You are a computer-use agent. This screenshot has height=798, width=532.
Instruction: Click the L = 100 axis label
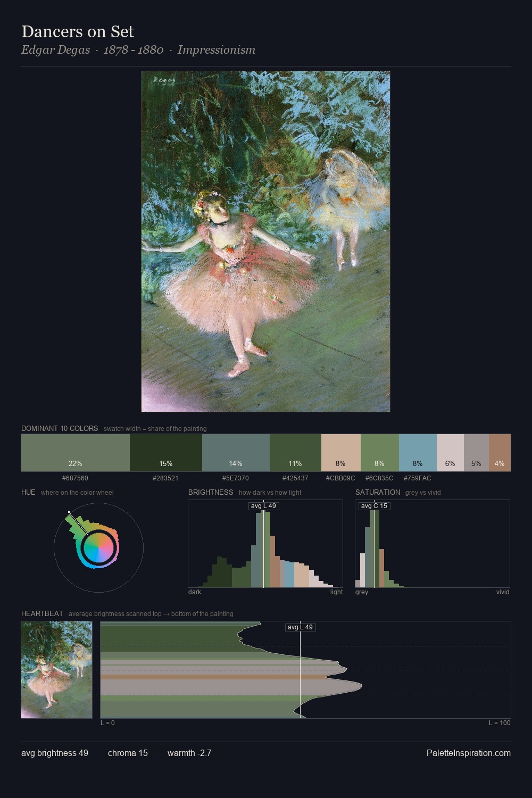pos(500,723)
